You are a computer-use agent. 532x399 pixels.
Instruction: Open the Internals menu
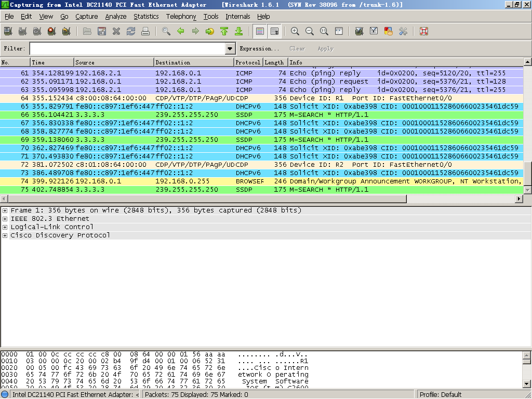[238, 16]
